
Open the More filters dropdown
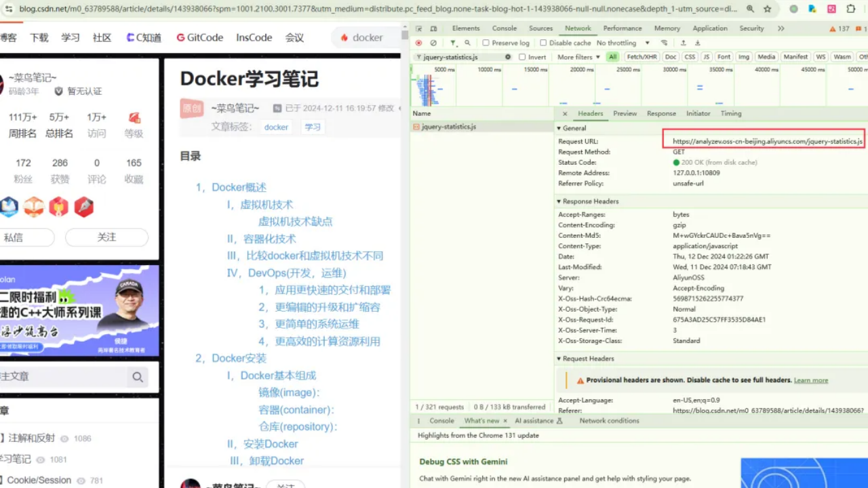[x=578, y=57]
